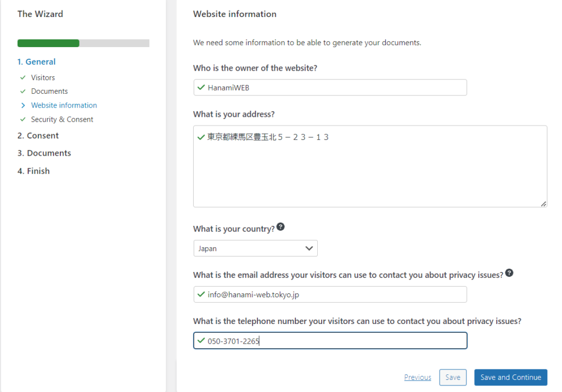562x392 pixels.
Task: Select the Security & Consent sub-step
Action: coord(62,119)
